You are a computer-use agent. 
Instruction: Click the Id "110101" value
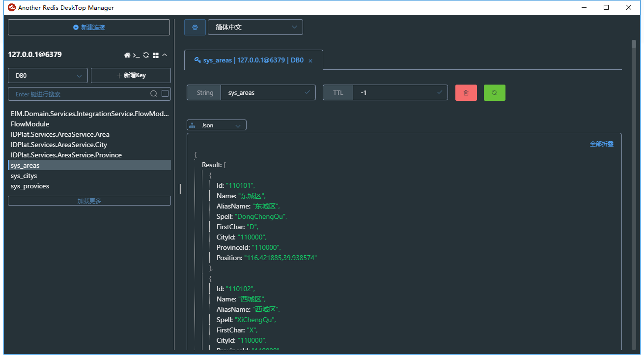[240, 185]
